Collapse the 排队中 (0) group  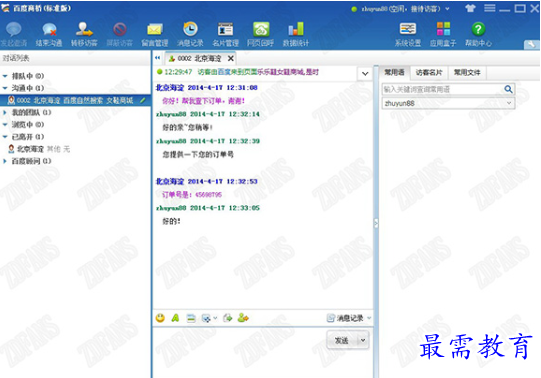pyautogui.click(x=5, y=76)
